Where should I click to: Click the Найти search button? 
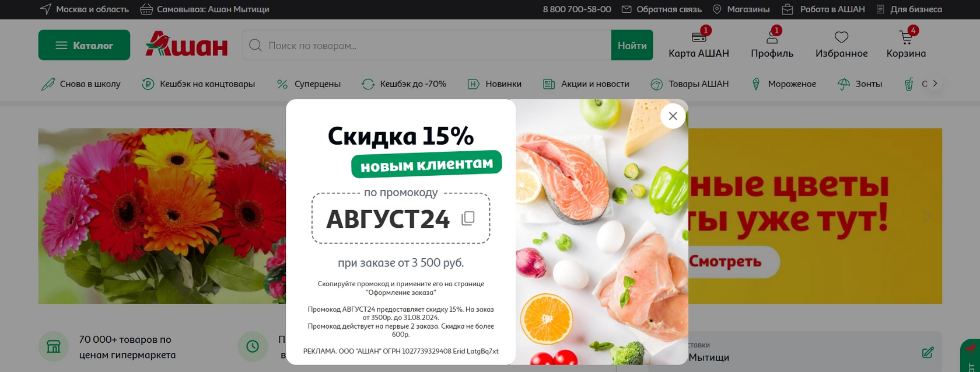click(x=632, y=45)
